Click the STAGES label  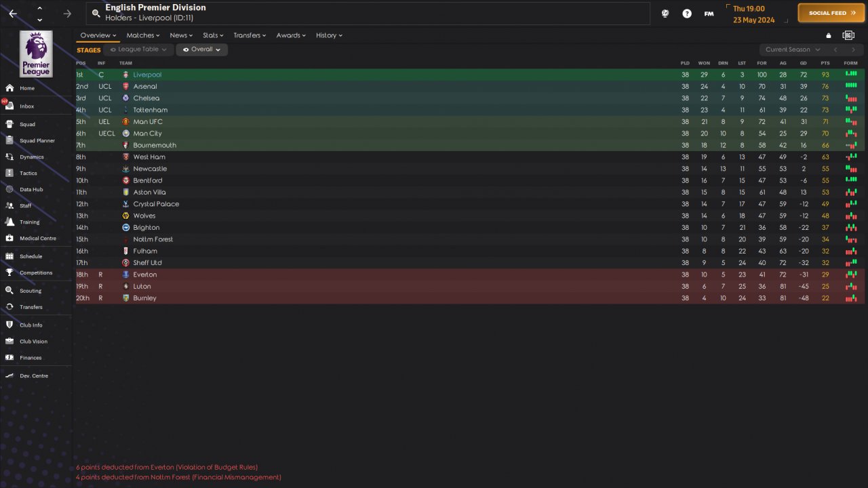(x=89, y=50)
